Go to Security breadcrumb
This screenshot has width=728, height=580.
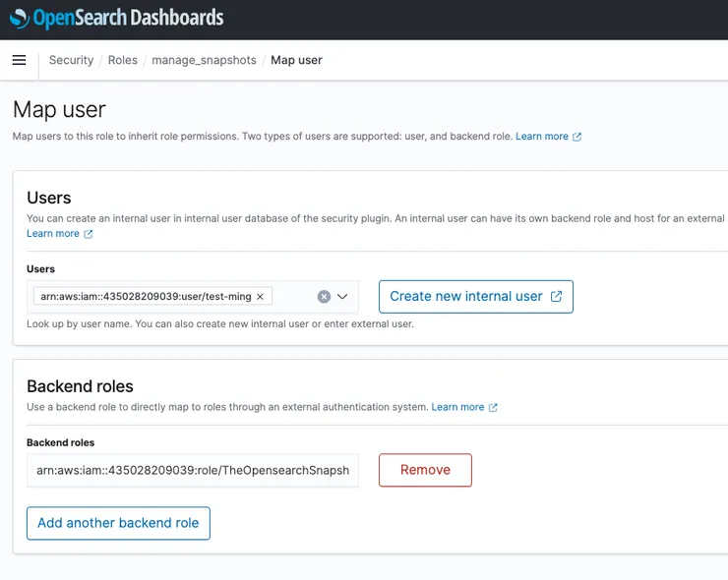tap(71, 60)
